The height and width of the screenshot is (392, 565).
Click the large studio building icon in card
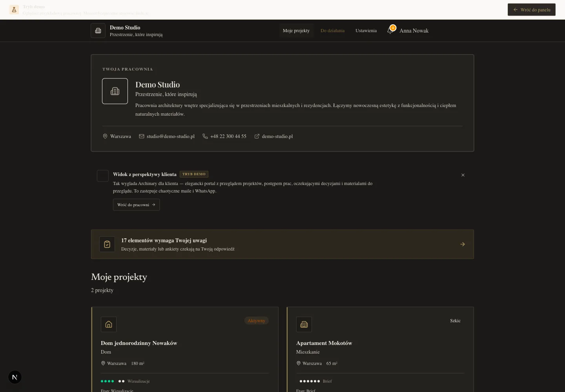(115, 91)
